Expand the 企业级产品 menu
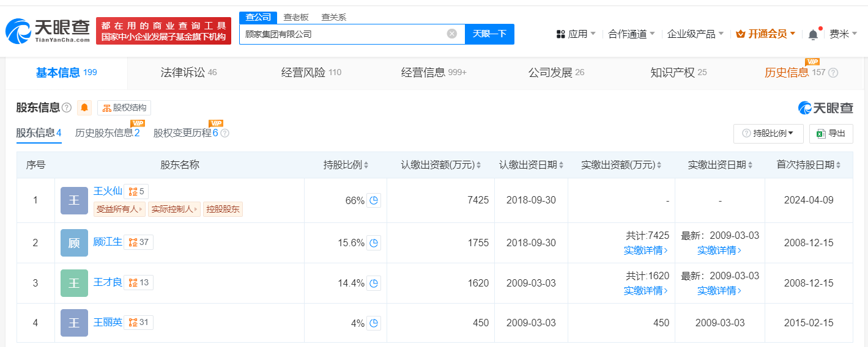The width and height of the screenshot is (868, 347). 695,34
